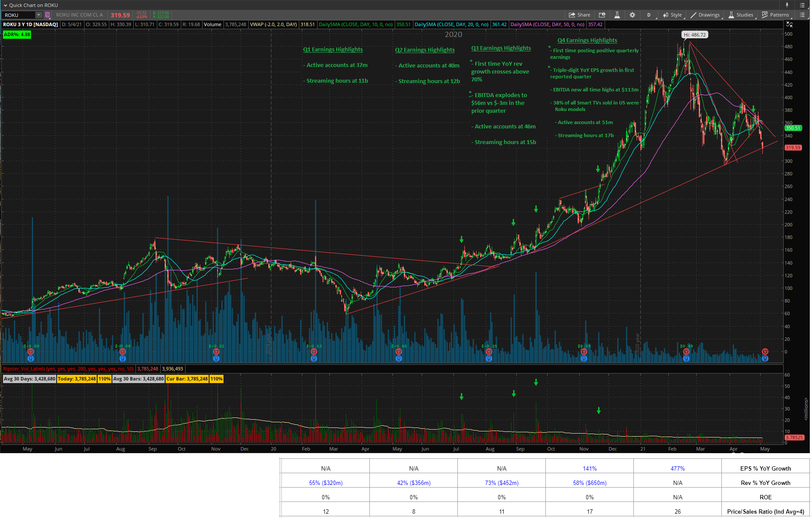Click the pin icon in title bar
The image size is (812, 525).
787,5
